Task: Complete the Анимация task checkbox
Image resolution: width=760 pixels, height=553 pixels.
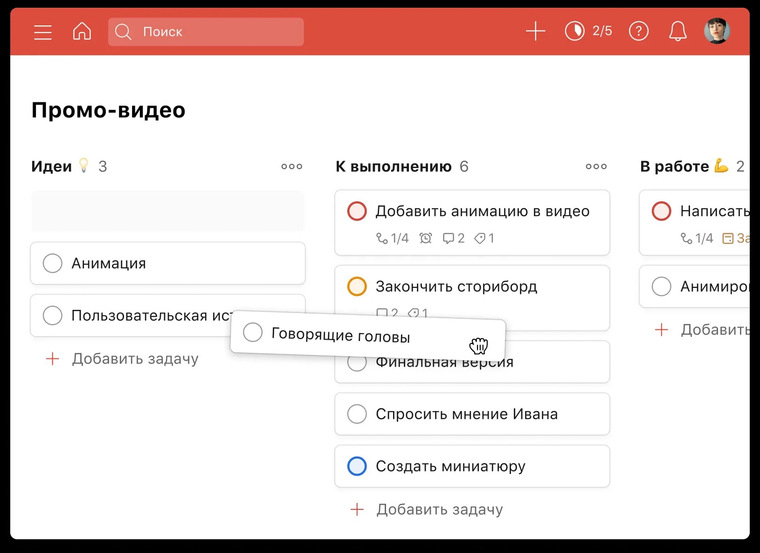Action: [x=52, y=263]
